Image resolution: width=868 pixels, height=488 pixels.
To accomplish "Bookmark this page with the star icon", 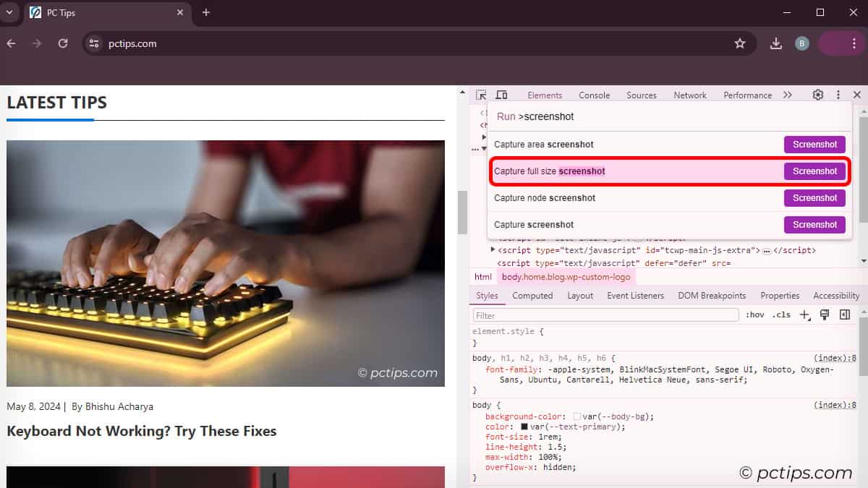I will tap(740, 43).
